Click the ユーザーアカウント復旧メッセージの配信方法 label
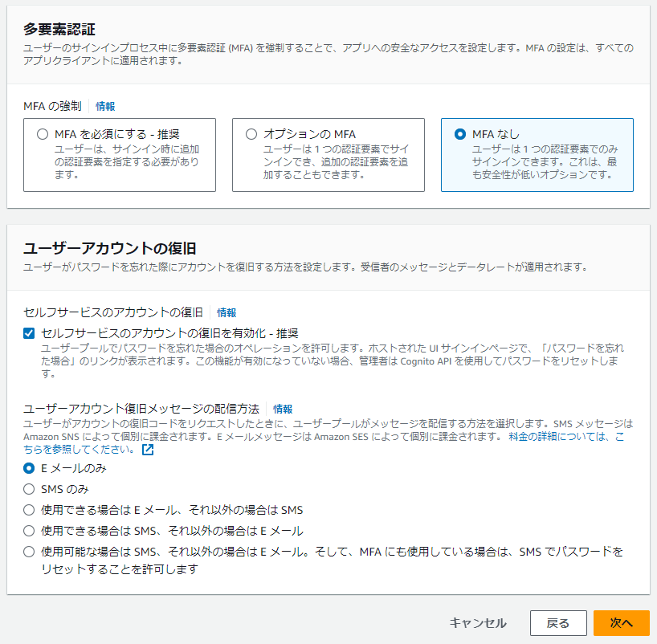The width and height of the screenshot is (657, 644). (x=141, y=409)
